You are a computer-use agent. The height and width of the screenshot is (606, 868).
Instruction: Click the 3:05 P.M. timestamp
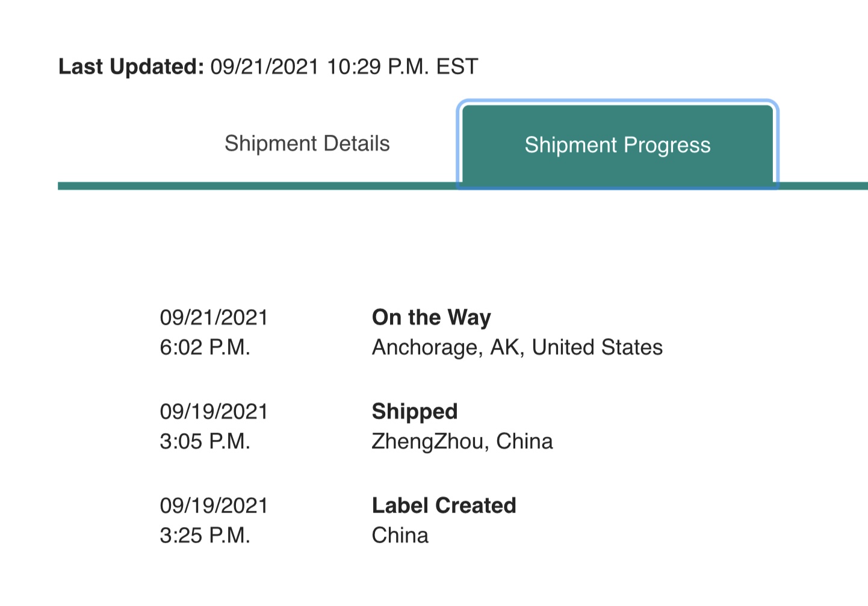pyautogui.click(x=205, y=441)
